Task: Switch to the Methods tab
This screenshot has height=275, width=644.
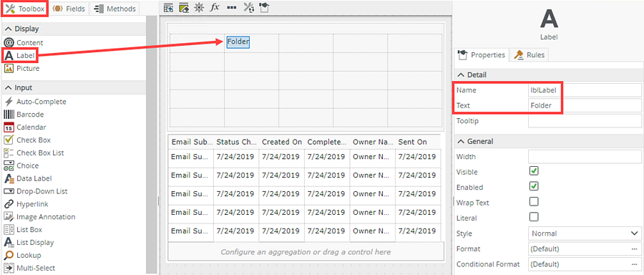Action: pos(114,9)
